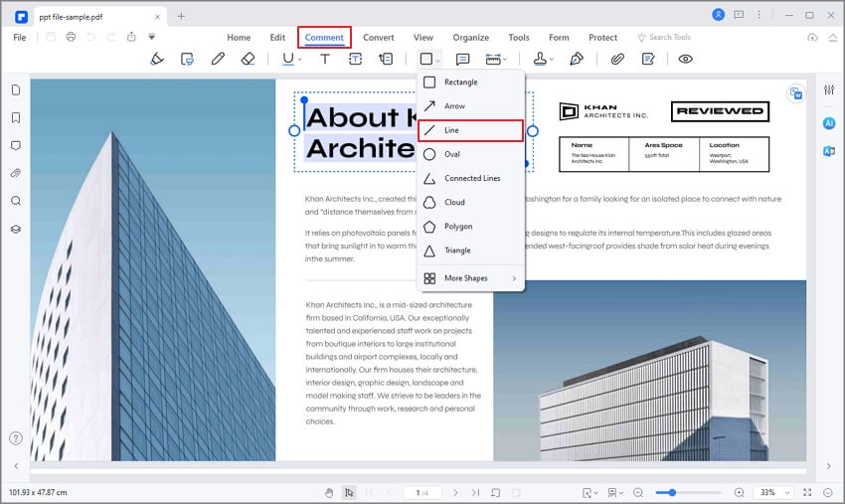The width and height of the screenshot is (845, 504).
Task: Expand the 33% zoom level dropdown
Action: point(787,493)
